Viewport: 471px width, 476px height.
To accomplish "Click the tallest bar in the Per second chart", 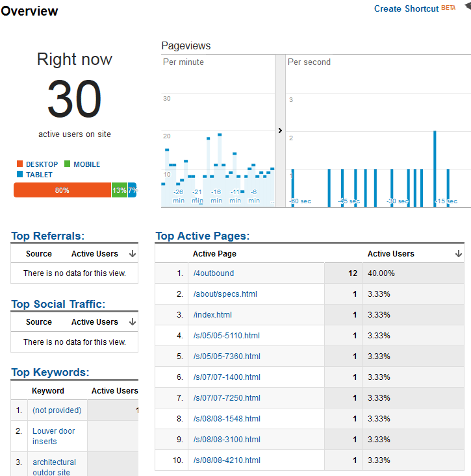I will coord(435,169).
